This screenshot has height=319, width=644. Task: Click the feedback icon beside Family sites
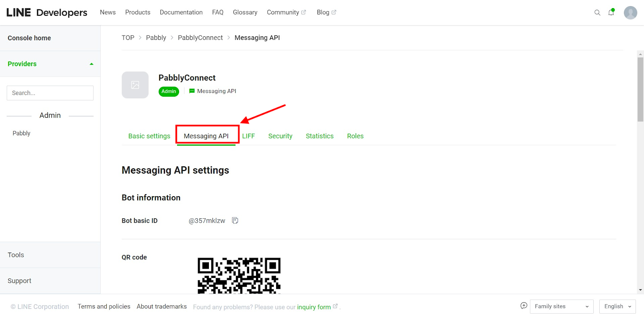[x=524, y=306]
